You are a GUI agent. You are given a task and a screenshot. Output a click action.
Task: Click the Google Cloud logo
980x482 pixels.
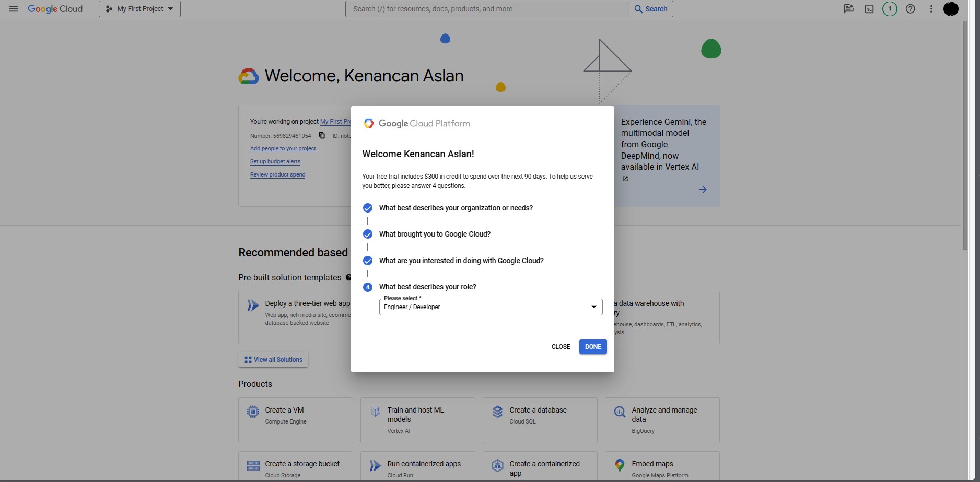[x=55, y=9]
